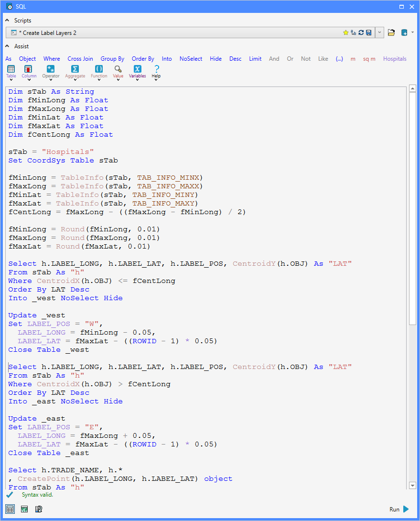Insert the Limit keyword
Screen dimensions: 420x521
point(255,59)
